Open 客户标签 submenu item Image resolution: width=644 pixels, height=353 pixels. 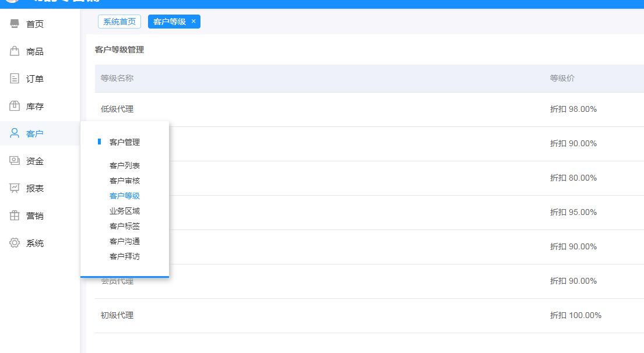125,226
